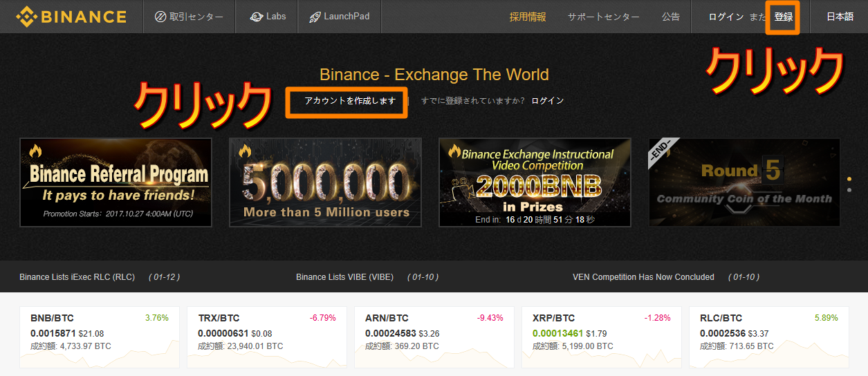
Task: Open the ARN/BTC market card
Action: [x=434, y=337]
